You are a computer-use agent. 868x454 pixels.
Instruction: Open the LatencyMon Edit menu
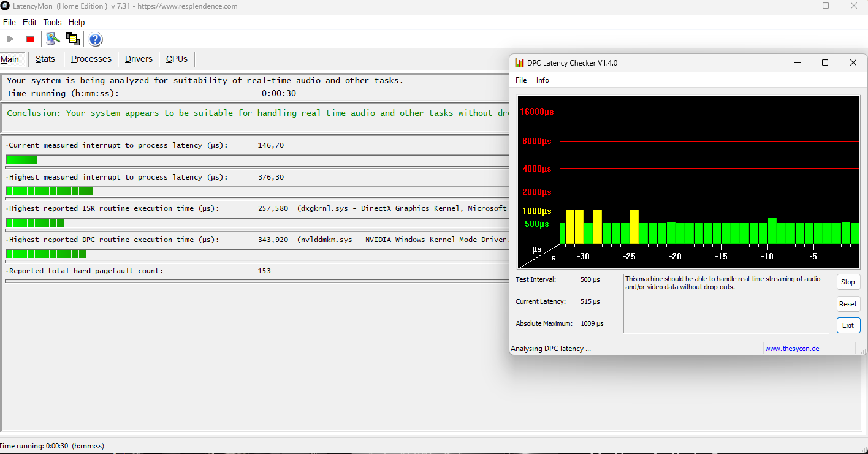(29, 22)
